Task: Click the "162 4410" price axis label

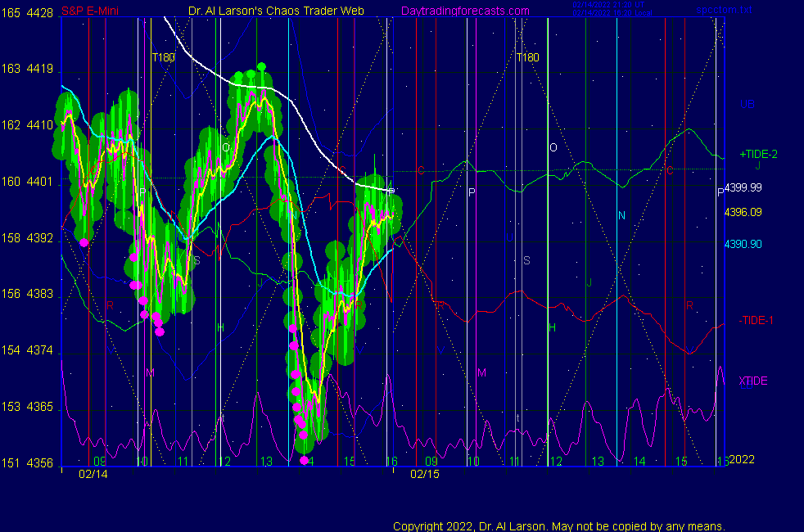Action: 27,125
